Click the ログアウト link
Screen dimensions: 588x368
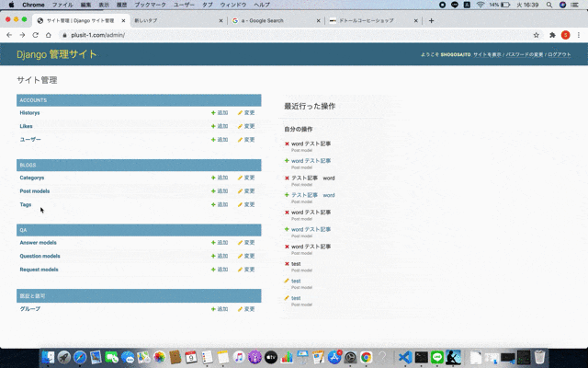click(x=560, y=54)
